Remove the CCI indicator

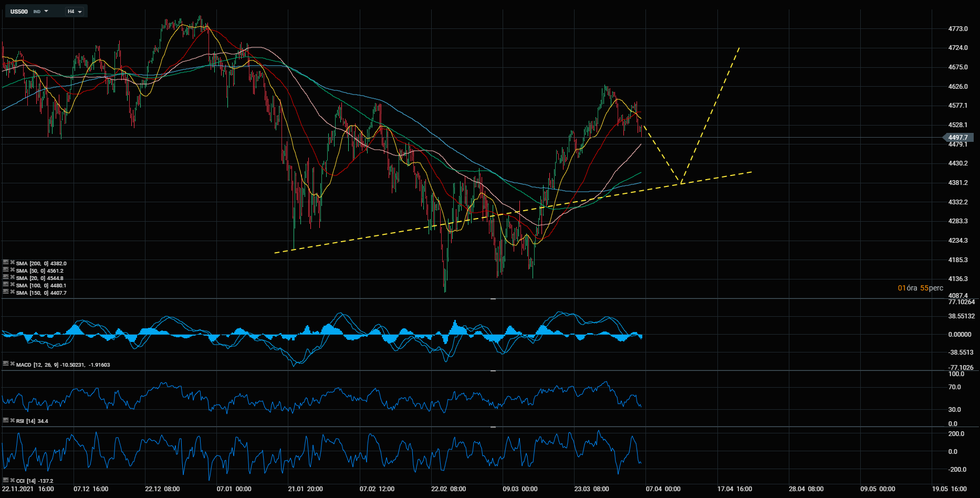[13, 479]
